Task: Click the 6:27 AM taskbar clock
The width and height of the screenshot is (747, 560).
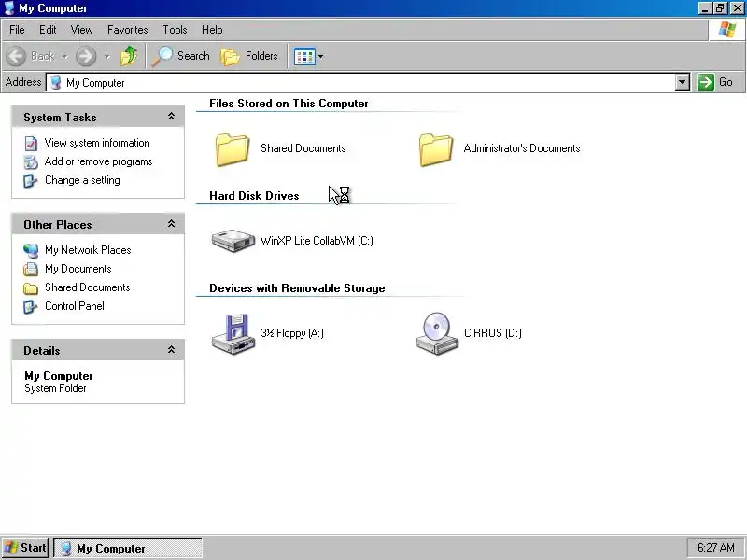Action: point(715,548)
